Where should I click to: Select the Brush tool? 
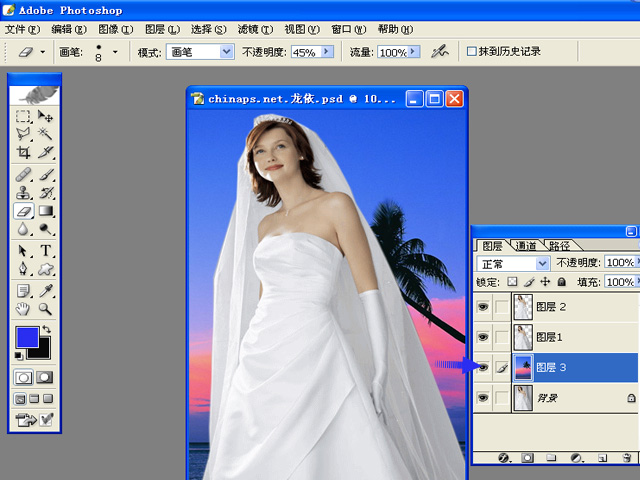click(45, 175)
